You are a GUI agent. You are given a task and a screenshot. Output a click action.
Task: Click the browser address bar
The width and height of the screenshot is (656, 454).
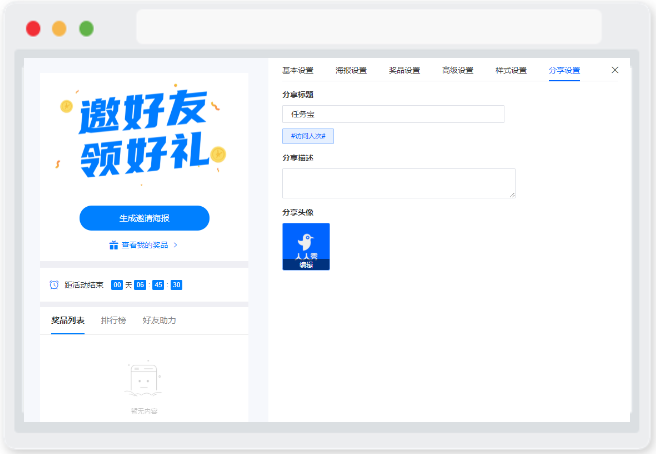tap(369, 27)
